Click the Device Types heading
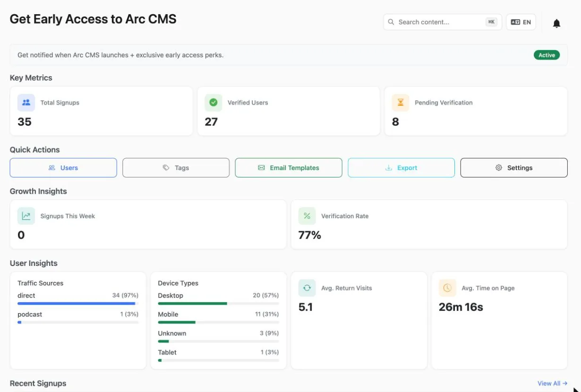This screenshot has width=581, height=392. tap(178, 283)
